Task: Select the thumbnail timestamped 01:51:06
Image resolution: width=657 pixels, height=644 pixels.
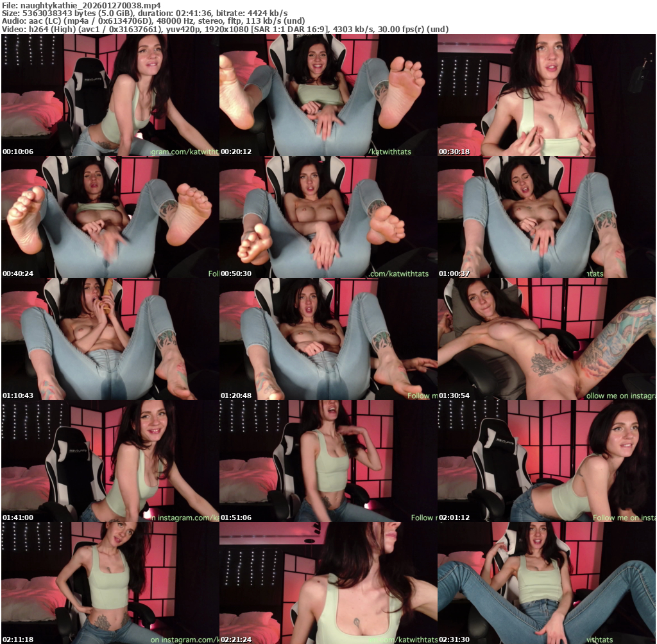Action: (x=328, y=461)
